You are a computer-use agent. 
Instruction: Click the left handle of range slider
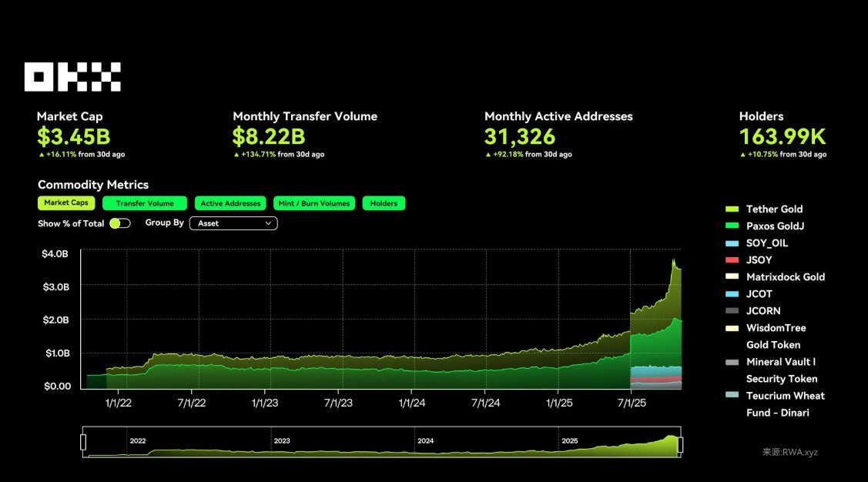coord(83,442)
